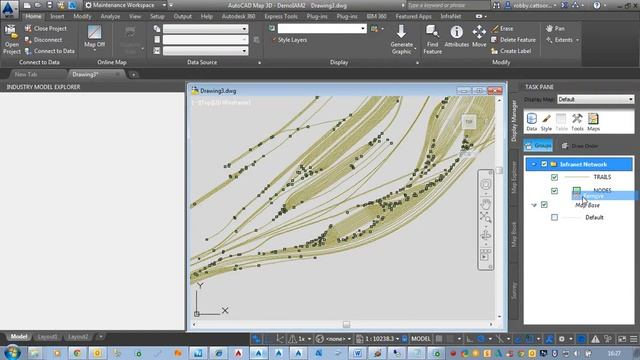640x360 pixels.
Task: Open the Display panel combo box
Action: click(x=322, y=29)
